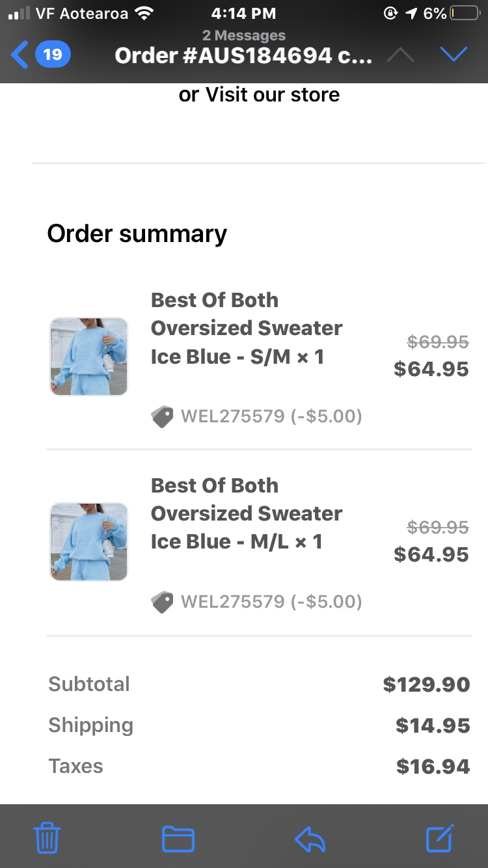This screenshot has width=488, height=868.
Task: Tap the compose new message icon
Action: 441,838
